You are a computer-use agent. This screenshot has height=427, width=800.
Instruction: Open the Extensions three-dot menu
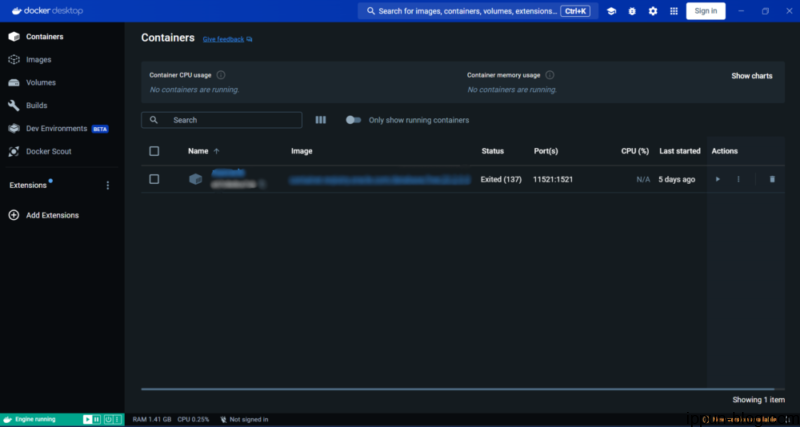[108, 185]
